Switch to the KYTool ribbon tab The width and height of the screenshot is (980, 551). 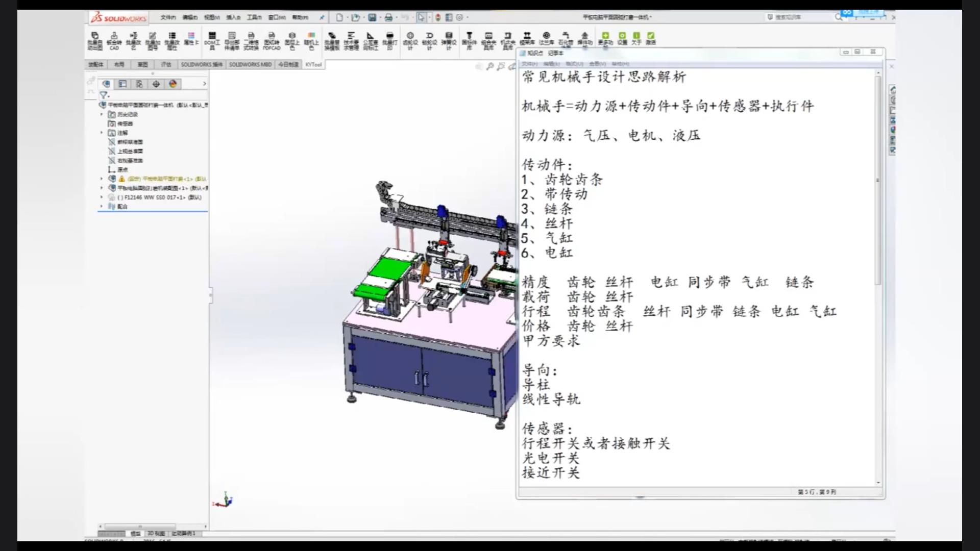click(313, 64)
